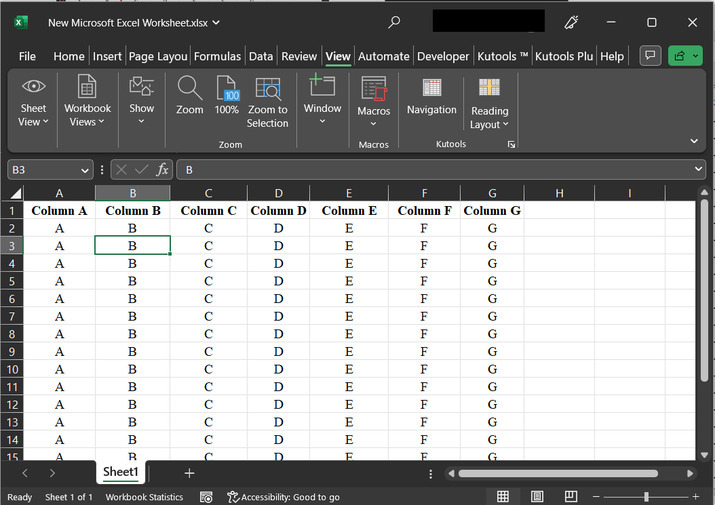Click the search magnifier in title bar
This screenshot has width=715, height=505.
[394, 22]
